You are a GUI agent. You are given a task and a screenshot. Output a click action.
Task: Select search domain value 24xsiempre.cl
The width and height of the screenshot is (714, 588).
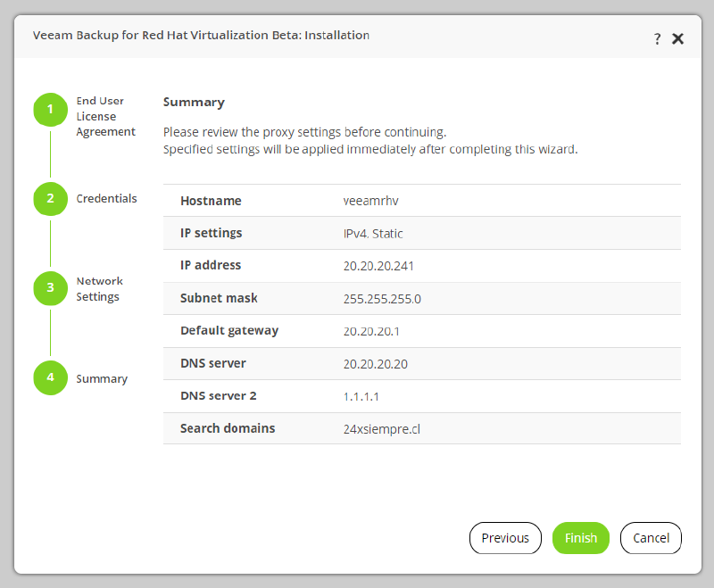(382, 429)
